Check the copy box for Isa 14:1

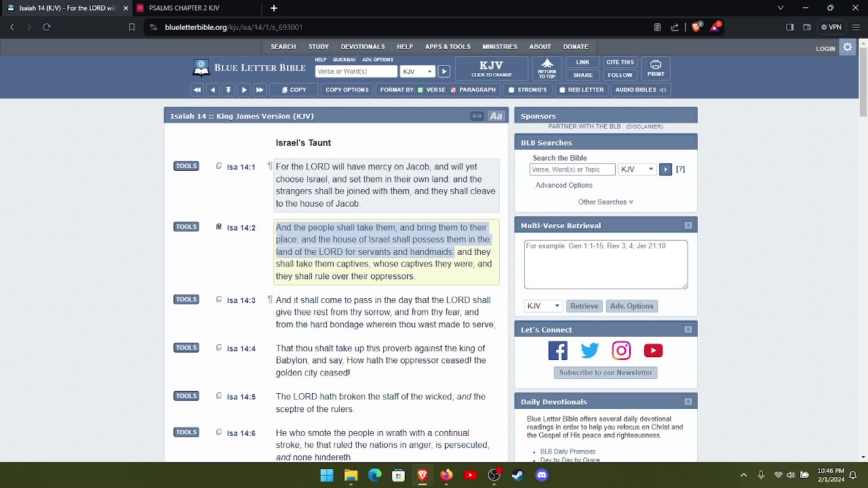pos(219,166)
